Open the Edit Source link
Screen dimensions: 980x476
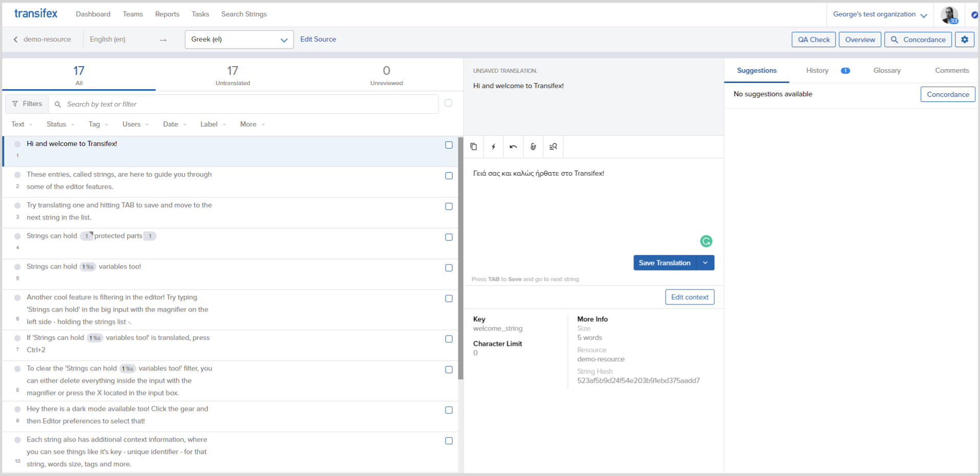[x=318, y=39]
